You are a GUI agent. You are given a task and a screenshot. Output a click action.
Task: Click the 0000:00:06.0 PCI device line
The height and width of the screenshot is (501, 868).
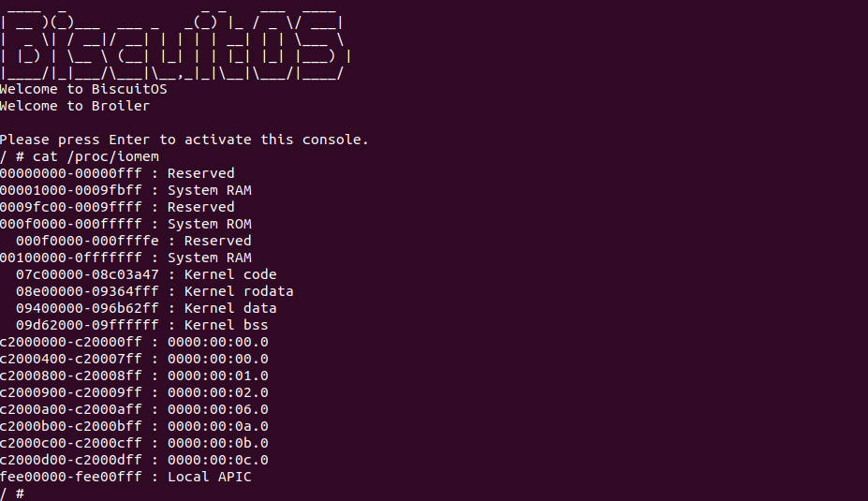pos(134,409)
